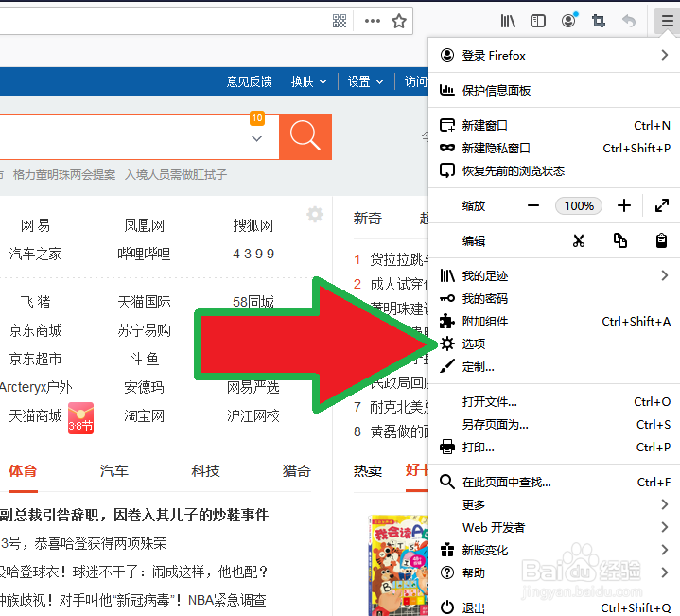
Task: Expand the 更多 submenu
Action: pyautogui.click(x=554, y=504)
